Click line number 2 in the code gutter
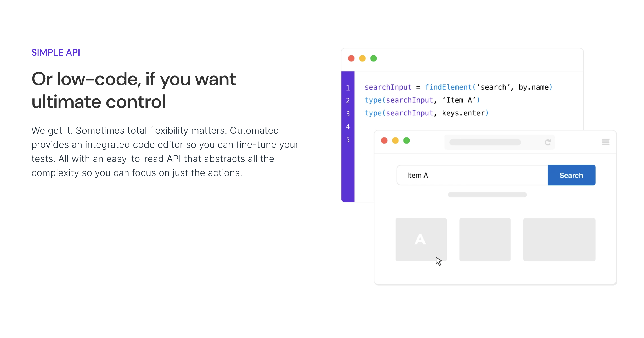644x338 pixels. 348,101
